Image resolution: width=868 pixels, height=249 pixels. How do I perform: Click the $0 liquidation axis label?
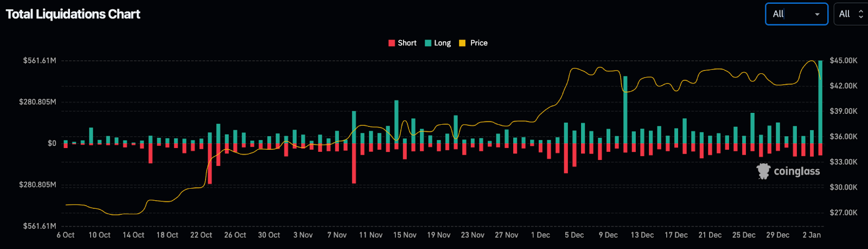click(52, 144)
